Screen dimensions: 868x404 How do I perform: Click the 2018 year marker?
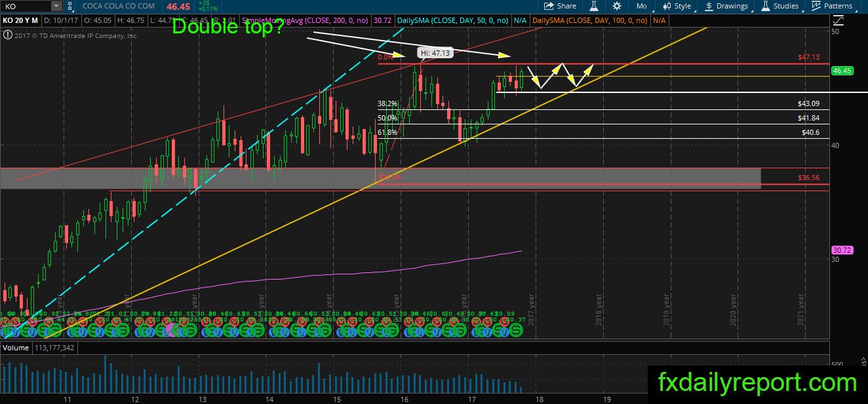pos(599,308)
